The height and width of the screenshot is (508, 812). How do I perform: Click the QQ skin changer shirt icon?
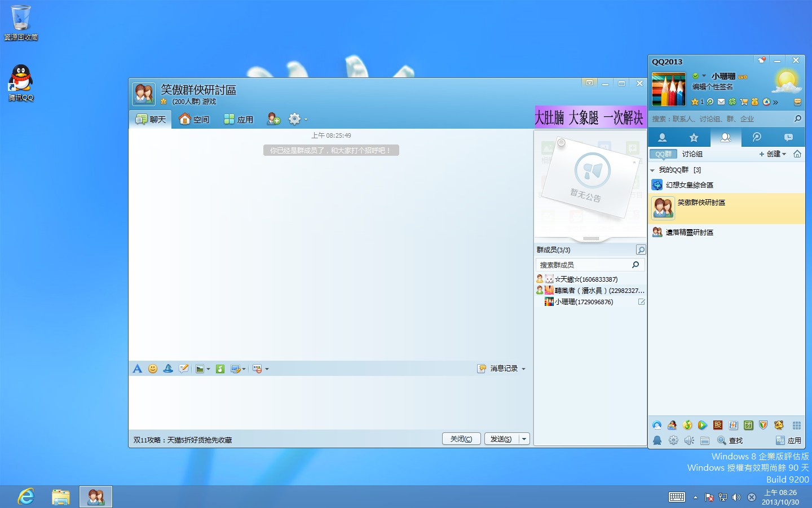761,59
